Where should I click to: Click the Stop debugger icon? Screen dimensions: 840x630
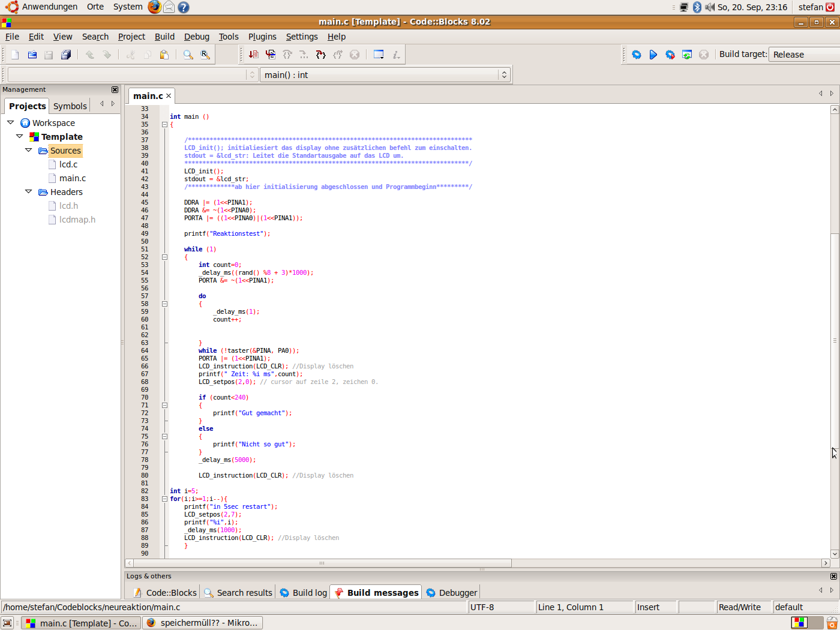pyautogui.click(x=355, y=55)
